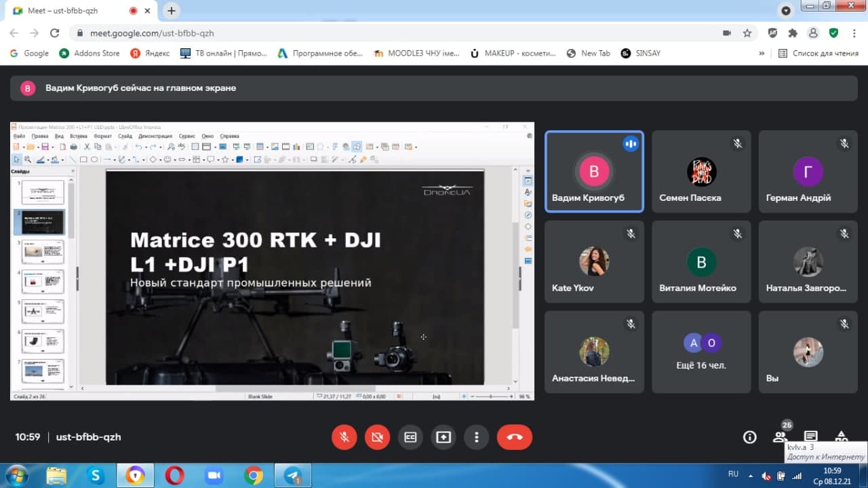Open the Google bookmark
Image resolution: width=868 pixels, height=488 pixels.
pyautogui.click(x=29, y=53)
